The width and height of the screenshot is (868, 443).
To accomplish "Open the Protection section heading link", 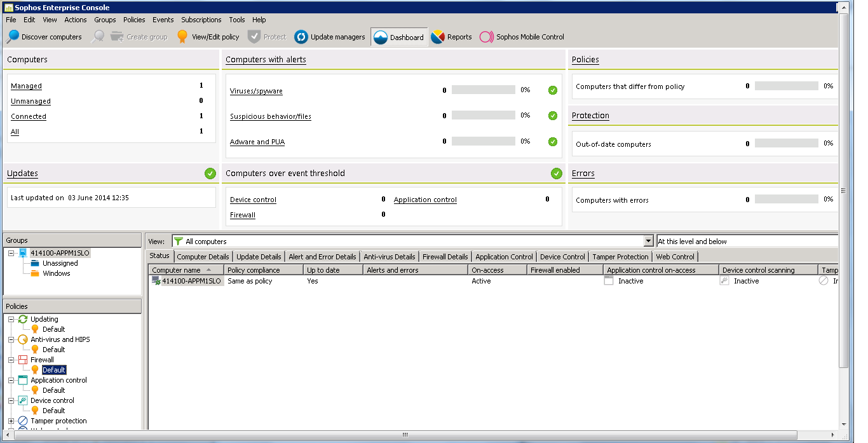I will click(590, 116).
